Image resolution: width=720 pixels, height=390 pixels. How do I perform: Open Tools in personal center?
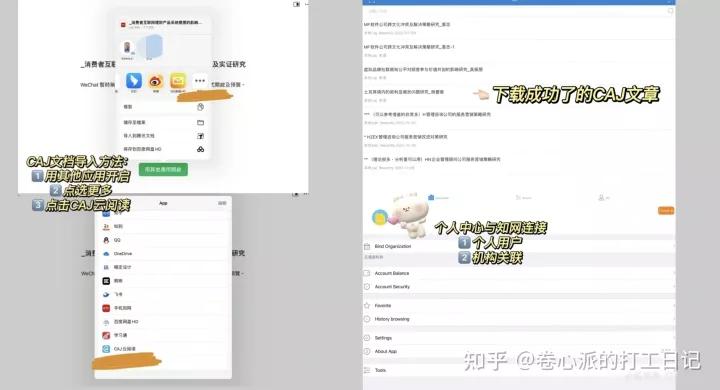click(519, 370)
